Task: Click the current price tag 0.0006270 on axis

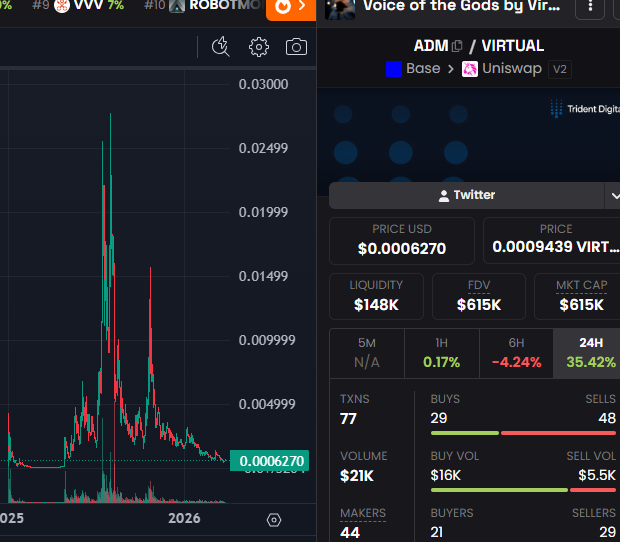Action: (x=269, y=461)
